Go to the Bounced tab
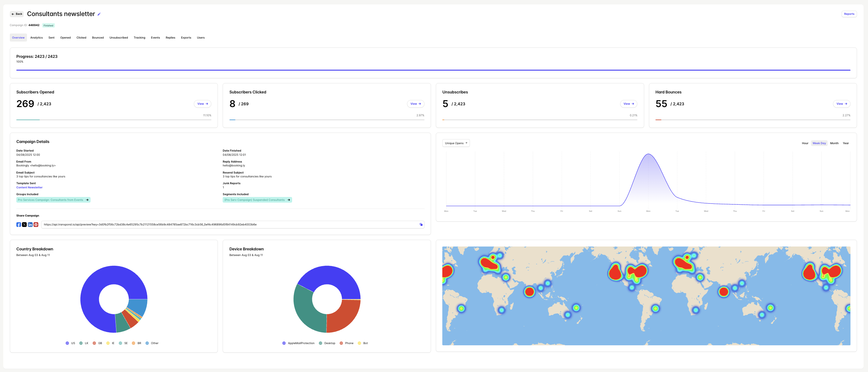 [98, 38]
